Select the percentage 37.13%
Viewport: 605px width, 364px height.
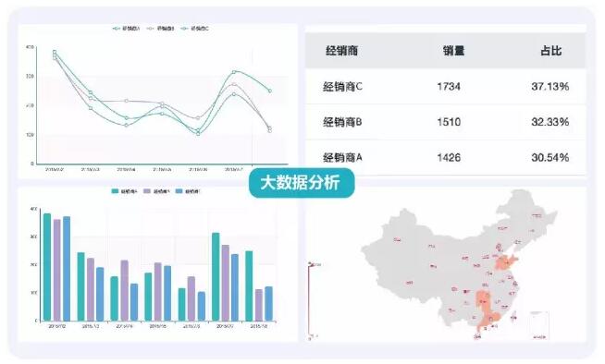tap(550, 87)
